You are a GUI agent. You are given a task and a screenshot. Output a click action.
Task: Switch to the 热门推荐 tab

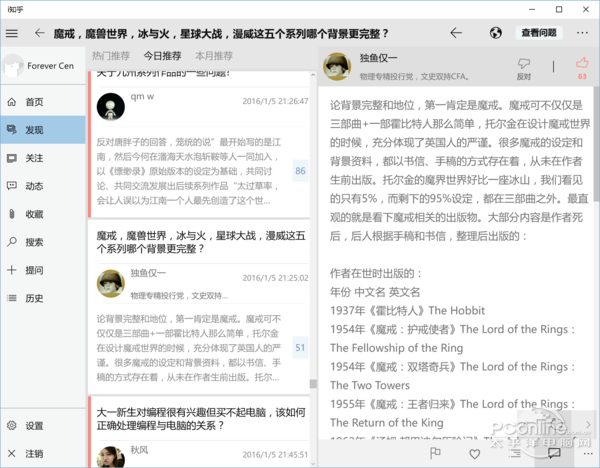click(x=111, y=56)
